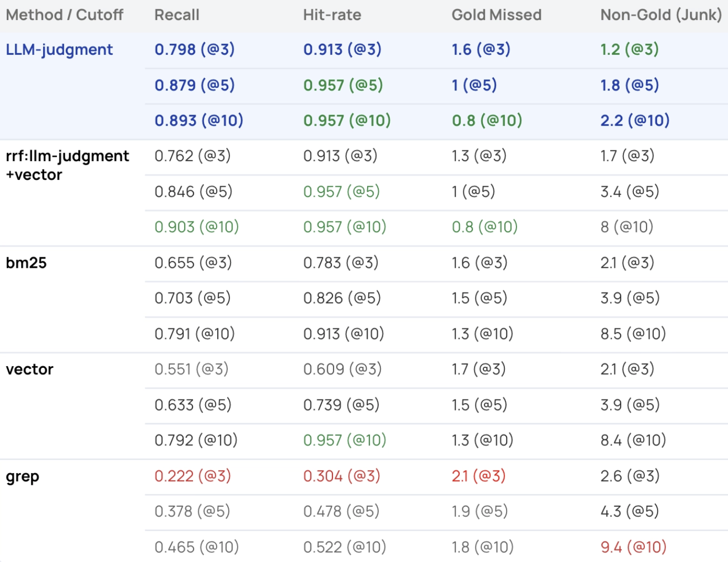Screen dimensions: 728x562
Task: Click hit-rate "0.913 (@3)" in LLM-judgment group
Action: 342,49
